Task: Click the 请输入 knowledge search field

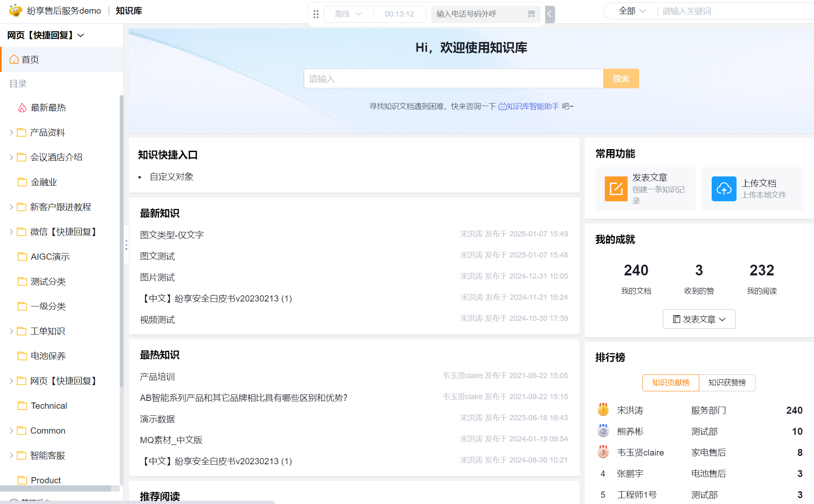Action: coord(453,79)
